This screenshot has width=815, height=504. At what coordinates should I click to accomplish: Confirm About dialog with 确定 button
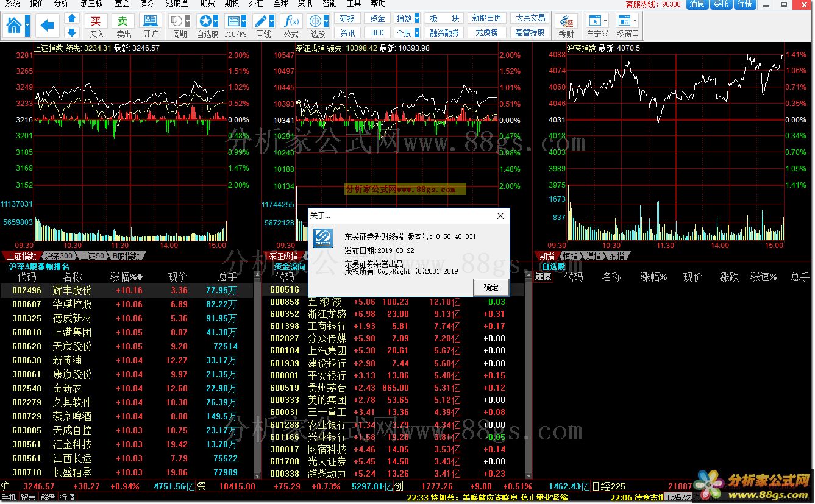(491, 288)
